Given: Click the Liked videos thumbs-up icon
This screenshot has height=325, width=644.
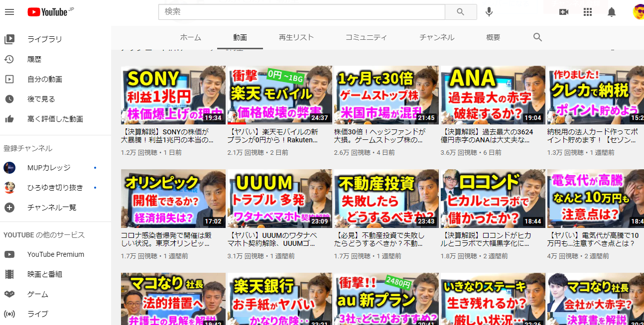Looking at the screenshot, I should point(9,119).
